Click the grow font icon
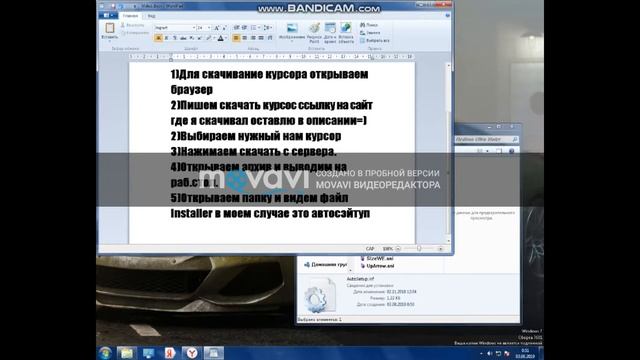This screenshot has width=640, height=360. click(x=217, y=28)
